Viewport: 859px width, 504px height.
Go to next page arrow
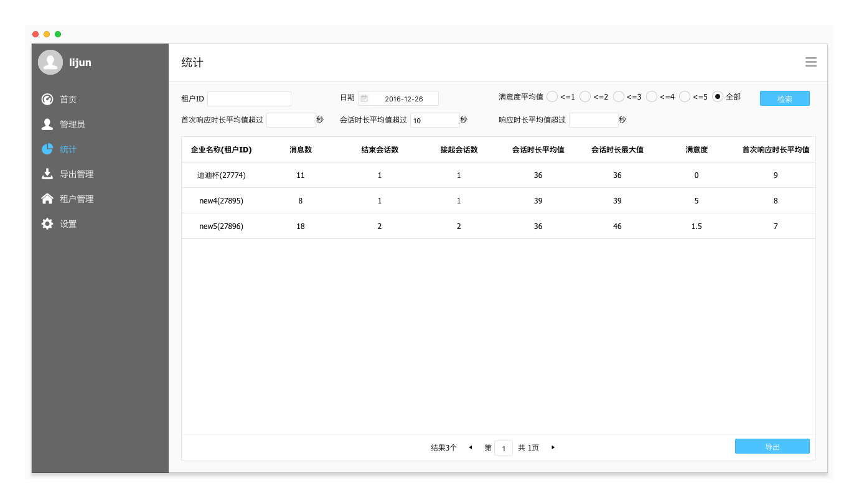click(553, 447)
